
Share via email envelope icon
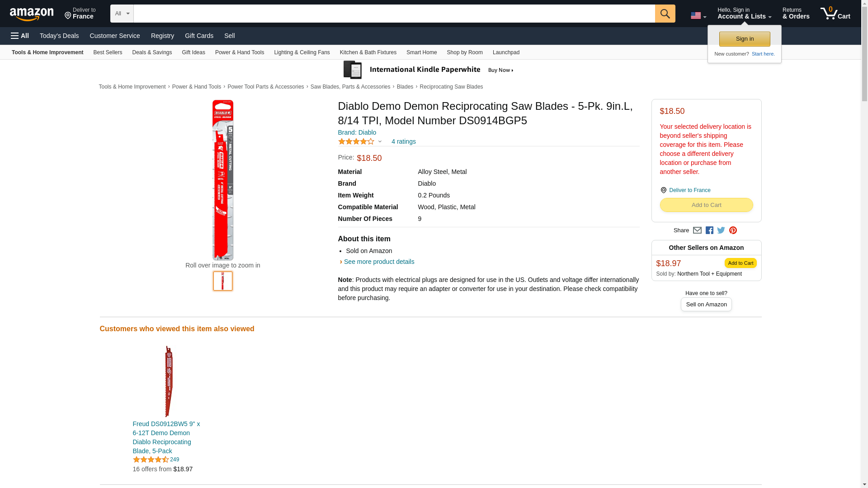tap(697, 230)
